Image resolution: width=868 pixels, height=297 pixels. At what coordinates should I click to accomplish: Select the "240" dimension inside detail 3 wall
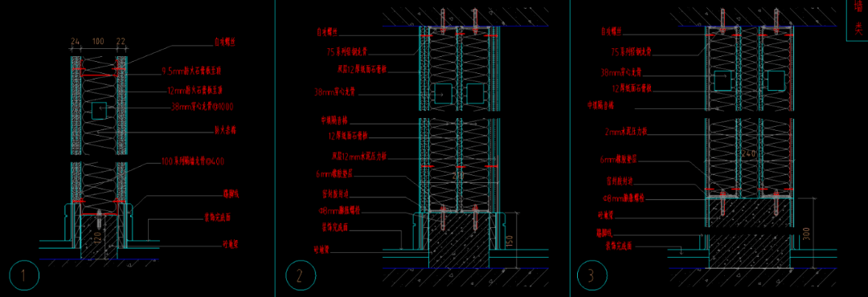(749, 153)
